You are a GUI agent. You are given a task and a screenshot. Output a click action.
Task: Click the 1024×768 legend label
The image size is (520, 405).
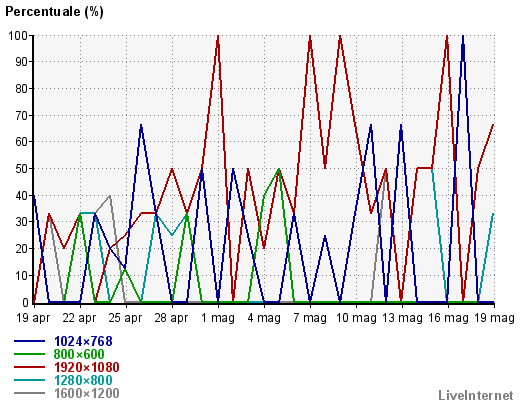click(x=83, y=341)
